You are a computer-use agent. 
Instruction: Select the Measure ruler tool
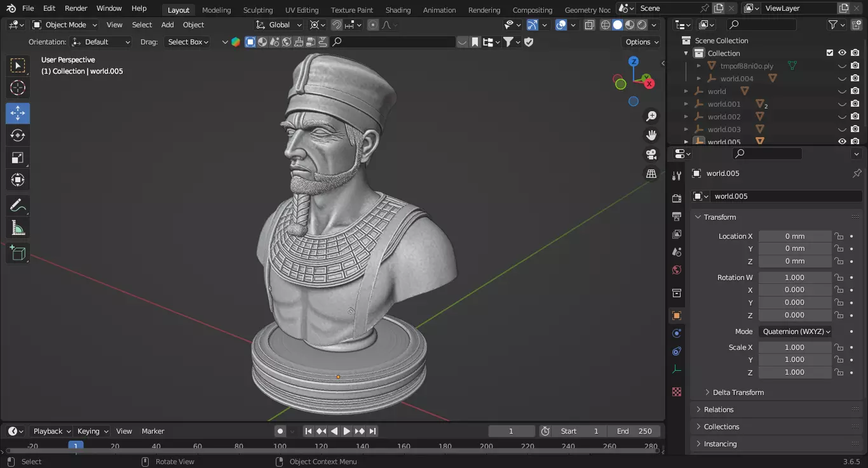(x=18, y=227)
